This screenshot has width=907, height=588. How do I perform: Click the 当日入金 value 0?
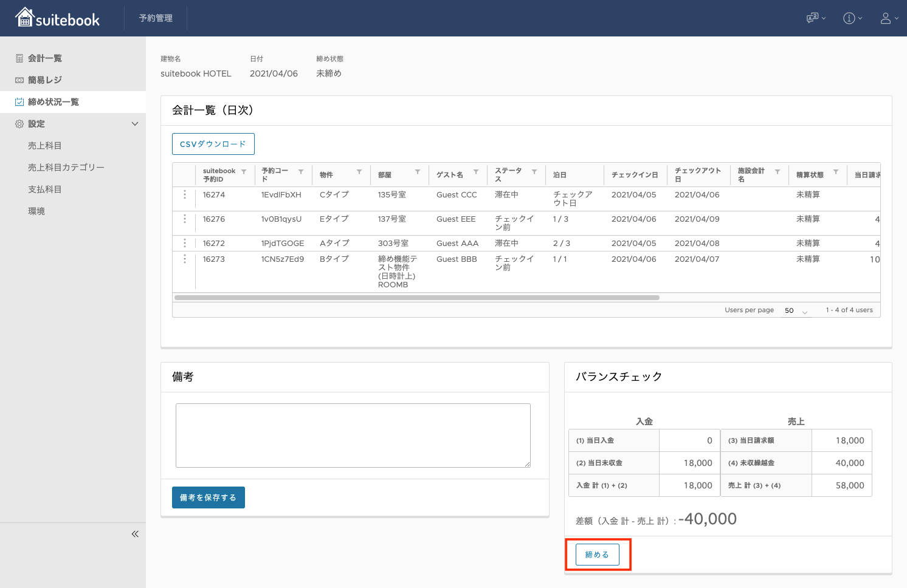pos(709,440)
